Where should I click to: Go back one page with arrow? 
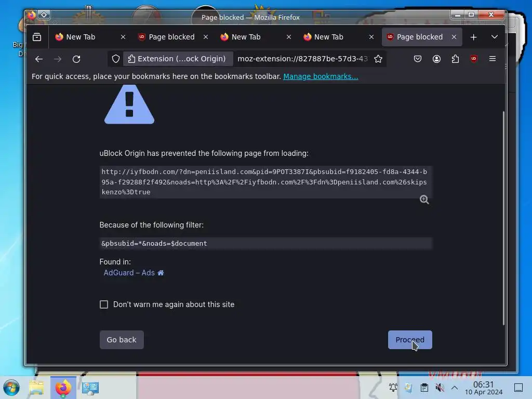[x=38, y=59]
